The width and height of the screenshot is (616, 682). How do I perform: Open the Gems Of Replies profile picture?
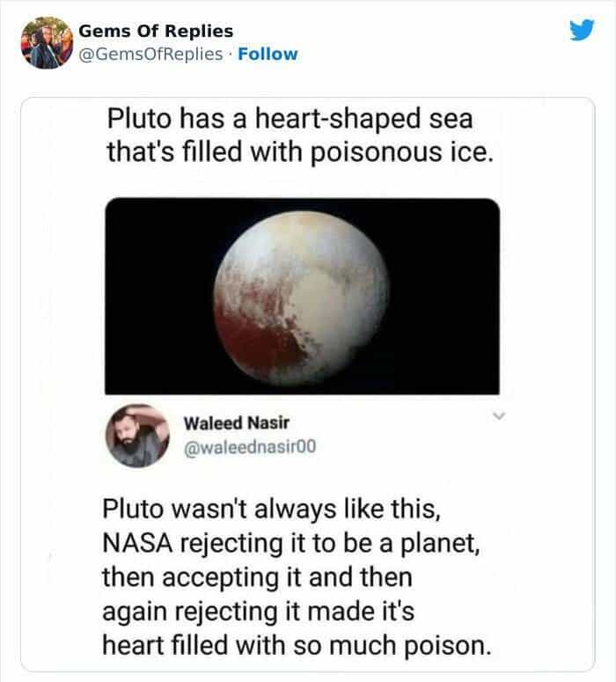click(45, 41)
